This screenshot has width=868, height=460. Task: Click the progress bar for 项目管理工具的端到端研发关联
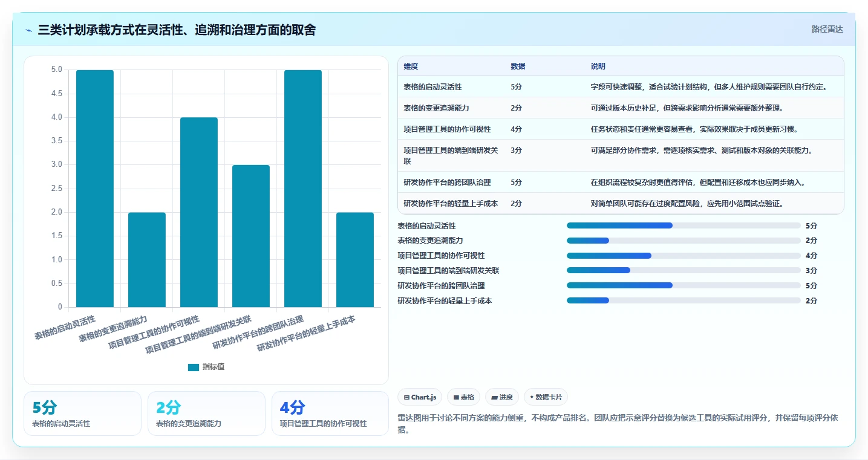coord(684,270)
